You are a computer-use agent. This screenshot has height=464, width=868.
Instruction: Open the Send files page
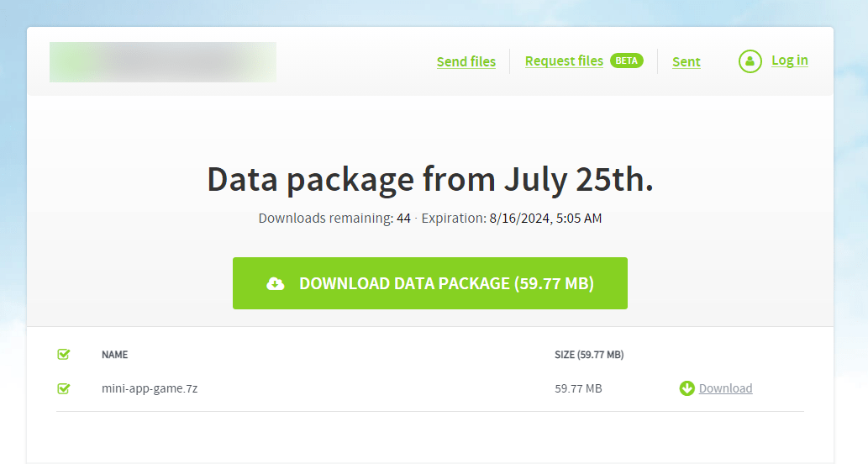[466, 61]
